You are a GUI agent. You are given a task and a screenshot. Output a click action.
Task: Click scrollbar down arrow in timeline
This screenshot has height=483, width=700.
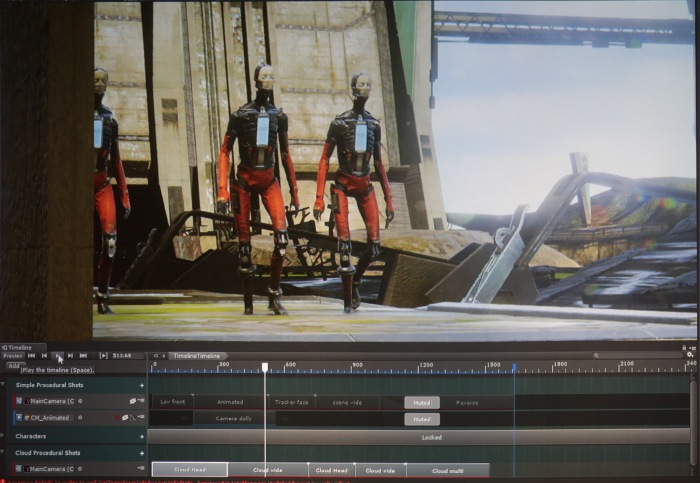pyautogui.click(x=694, y=474)
